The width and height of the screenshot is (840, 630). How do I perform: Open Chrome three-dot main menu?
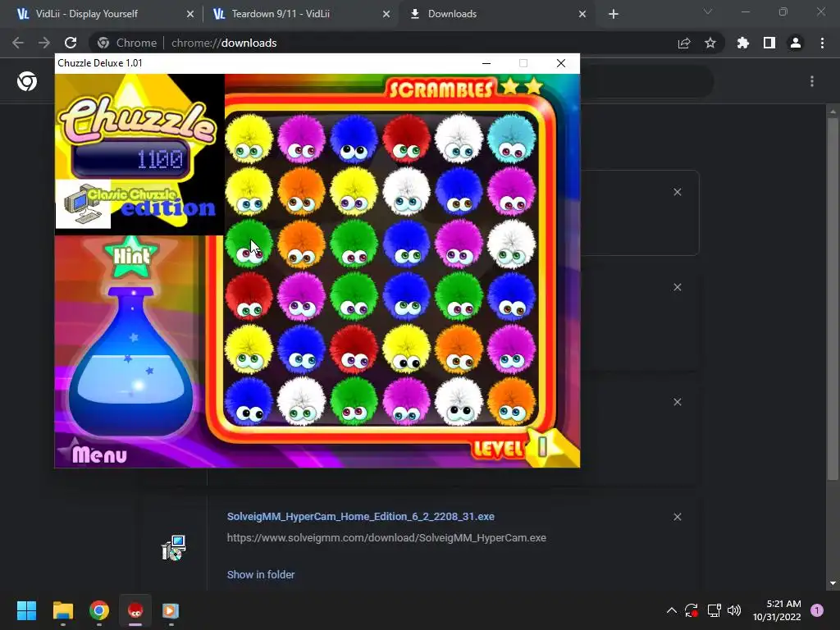click(x=822, y=43)
